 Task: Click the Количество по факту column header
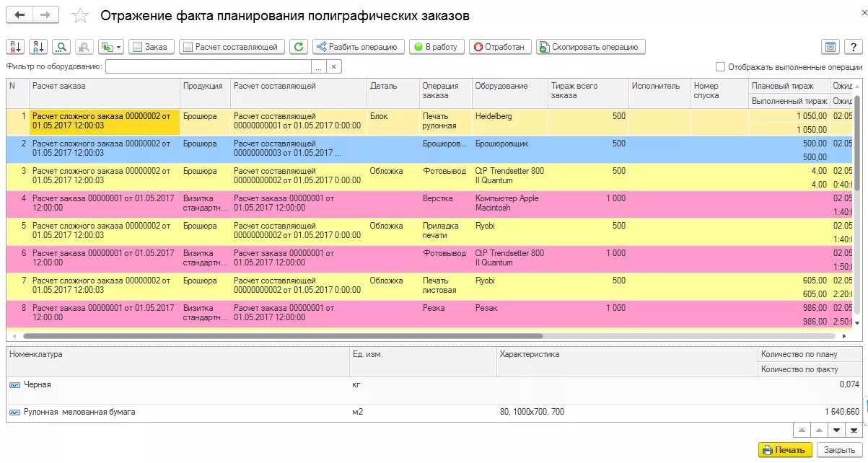[x=810, y=369]
